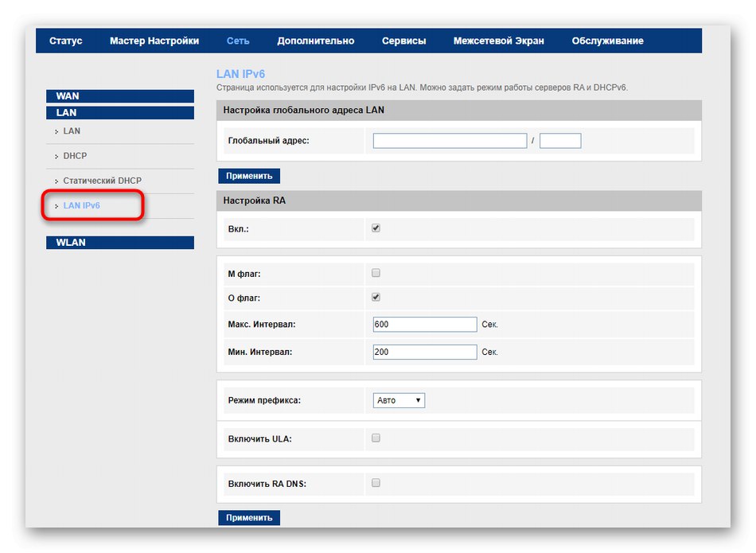Viewport: 756px width, 553px height.
Task: Open the Дополнительно tab
Action: pyautogui.click(x=315, y=41)
